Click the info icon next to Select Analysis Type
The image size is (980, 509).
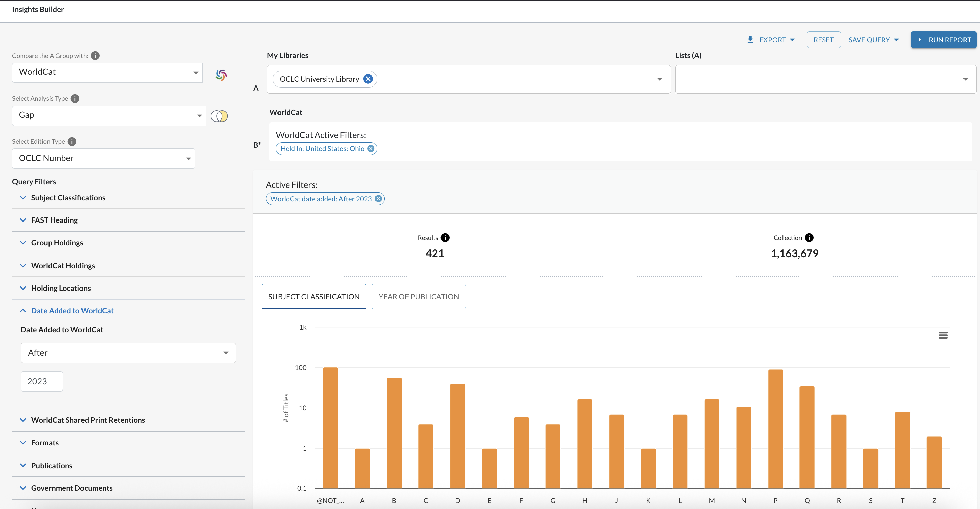pos(75,99)
